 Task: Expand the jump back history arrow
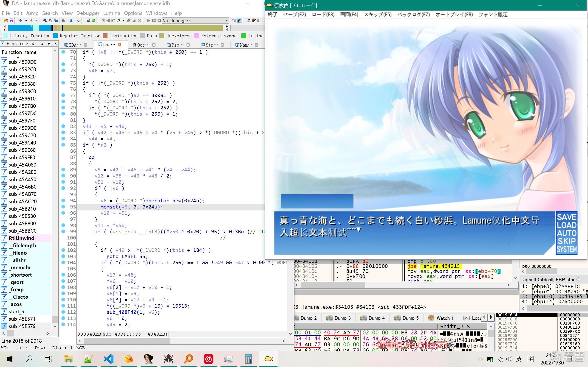pos(26,21)
